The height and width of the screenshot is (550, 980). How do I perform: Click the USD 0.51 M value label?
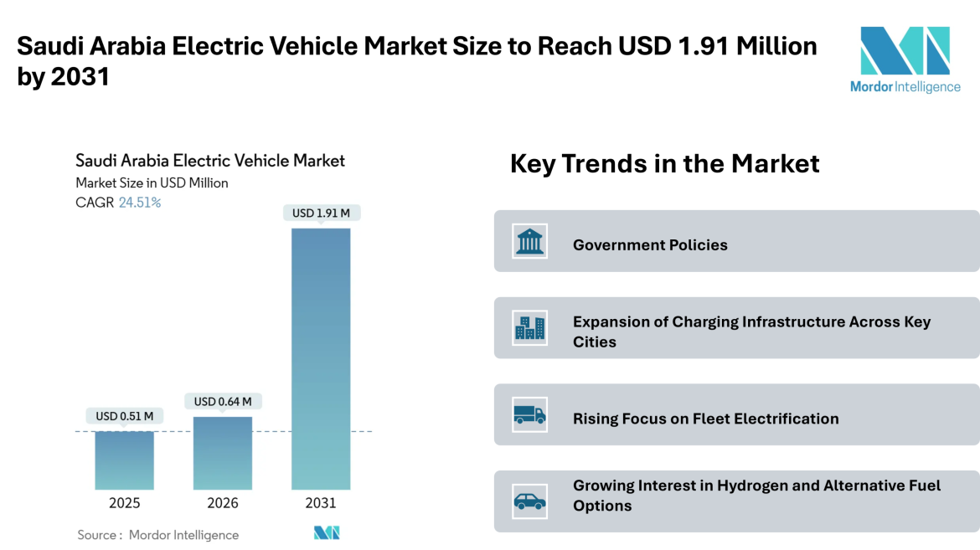[124, 416]
